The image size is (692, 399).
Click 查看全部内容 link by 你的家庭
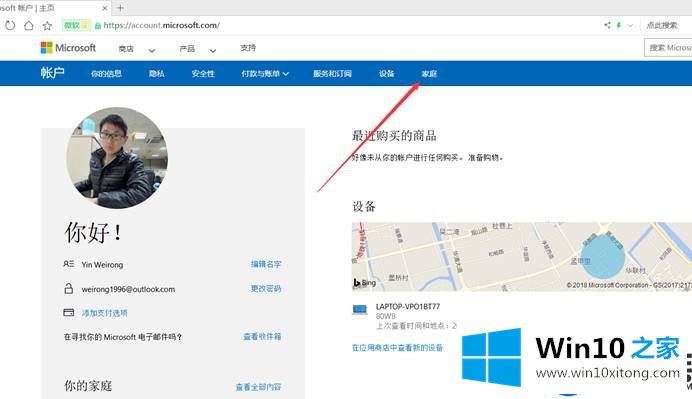tap(259, 387)
